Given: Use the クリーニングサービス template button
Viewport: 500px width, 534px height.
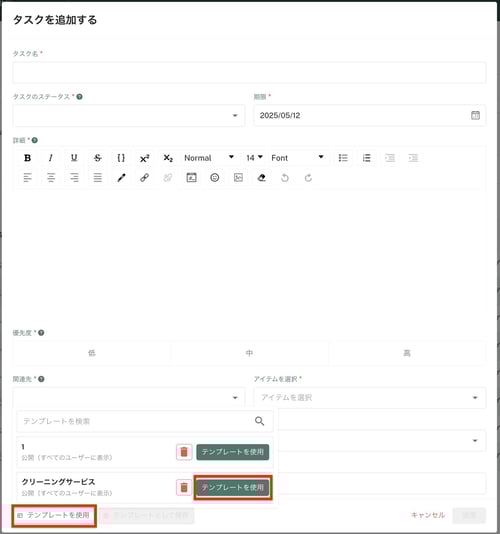Looking at the screenshot, I should coord(233,487).
